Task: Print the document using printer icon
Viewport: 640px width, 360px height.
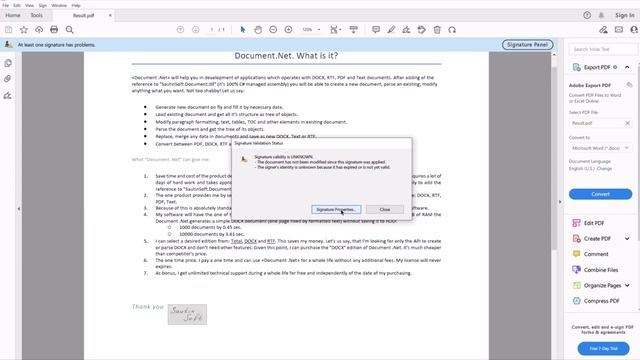Action: click(54, 30)
